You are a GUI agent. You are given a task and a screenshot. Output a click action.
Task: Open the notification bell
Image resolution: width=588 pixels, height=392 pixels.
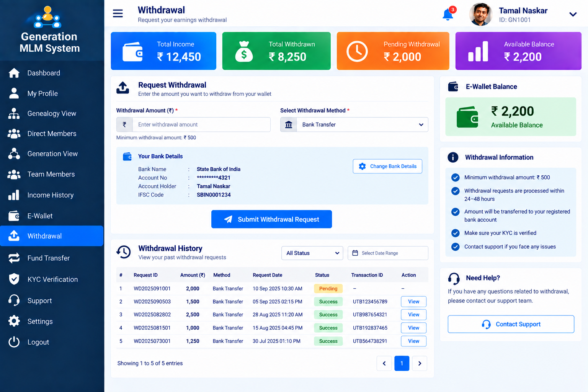click(x=448, y=15)
